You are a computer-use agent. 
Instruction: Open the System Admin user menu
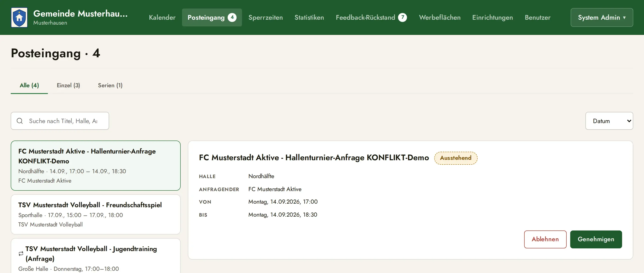(x=602, y=17)
